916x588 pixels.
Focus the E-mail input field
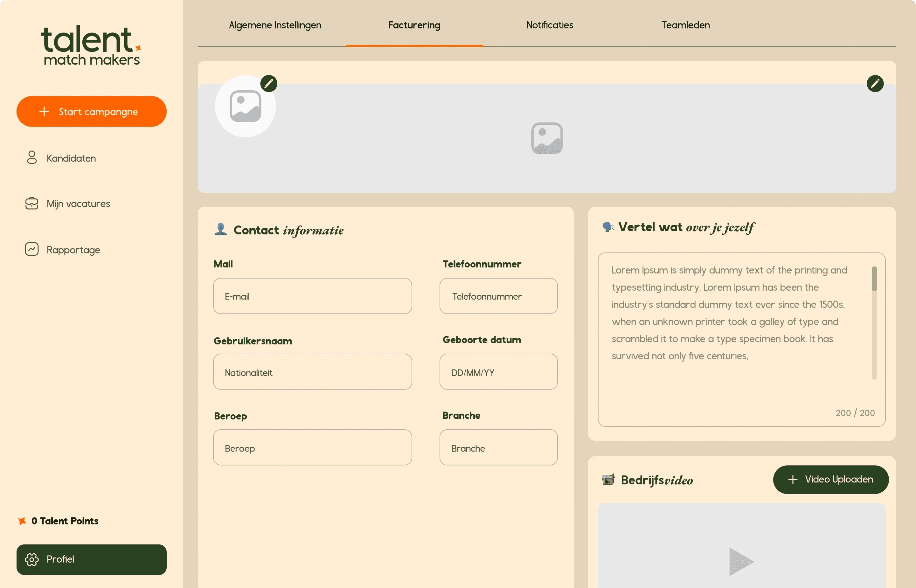[312, 296]
